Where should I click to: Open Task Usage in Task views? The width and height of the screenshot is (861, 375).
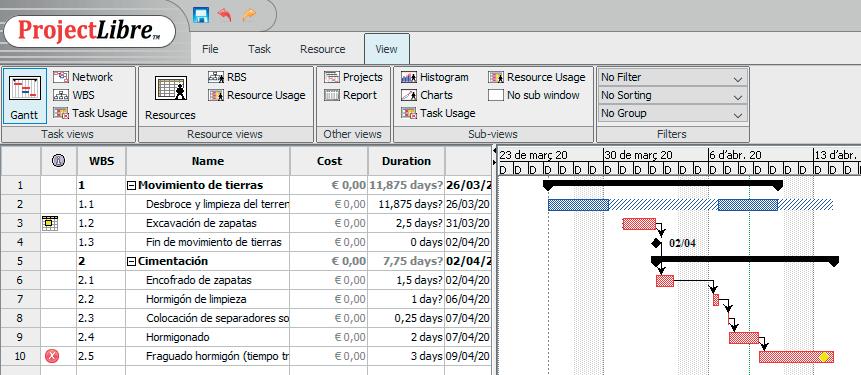(90, 113)
